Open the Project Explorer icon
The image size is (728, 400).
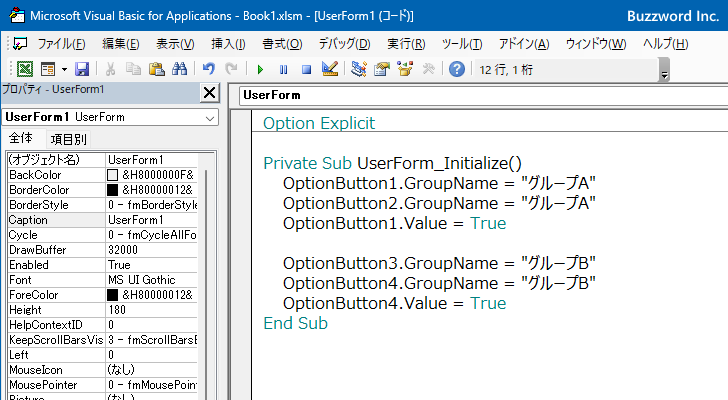358,69
